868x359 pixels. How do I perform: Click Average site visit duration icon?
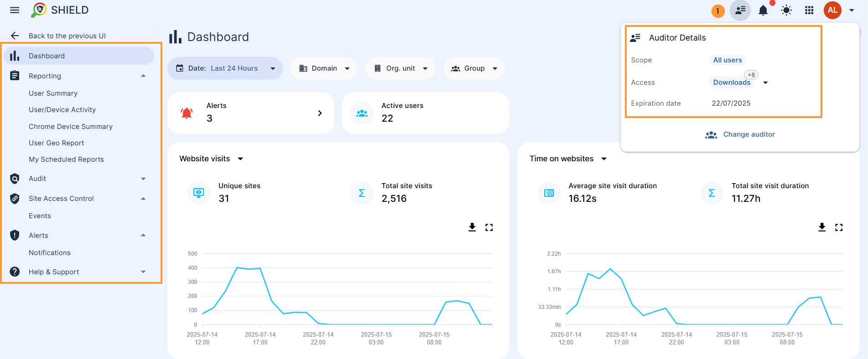(549, 193)
